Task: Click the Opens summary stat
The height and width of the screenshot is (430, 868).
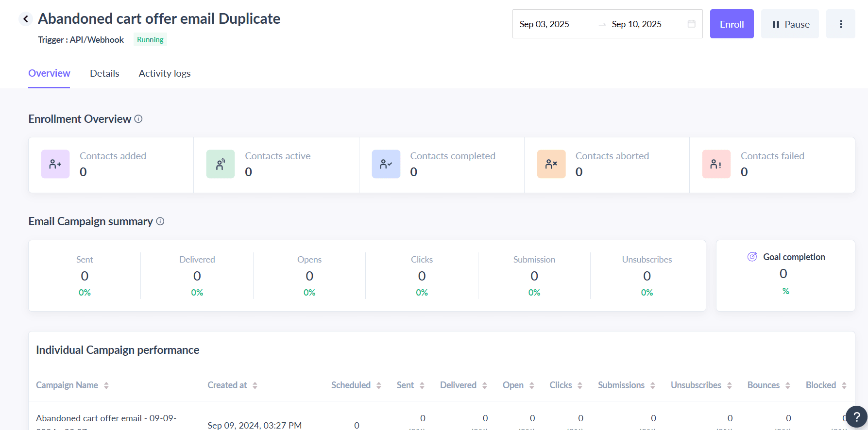Action: pos(309,276)
